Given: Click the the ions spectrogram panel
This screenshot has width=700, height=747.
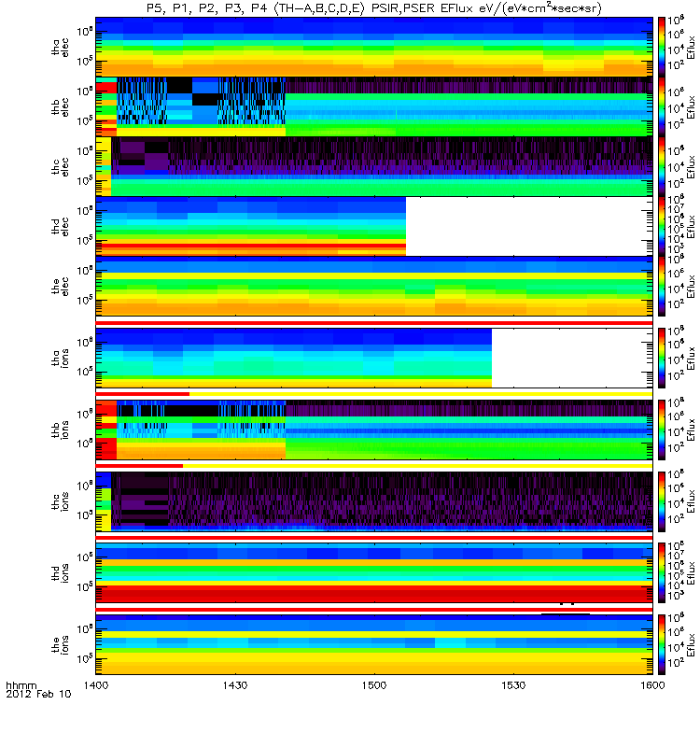Looking at the screenshot, I should pos(374,644).
